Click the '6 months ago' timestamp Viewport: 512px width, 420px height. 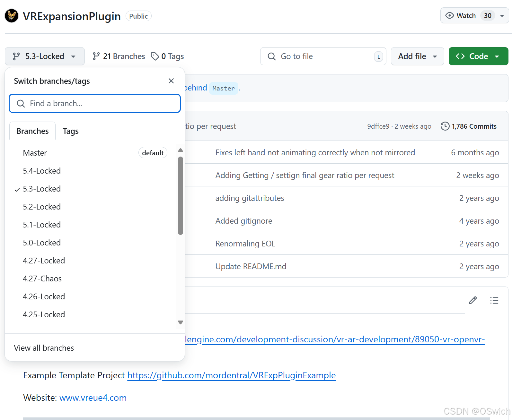475,152
